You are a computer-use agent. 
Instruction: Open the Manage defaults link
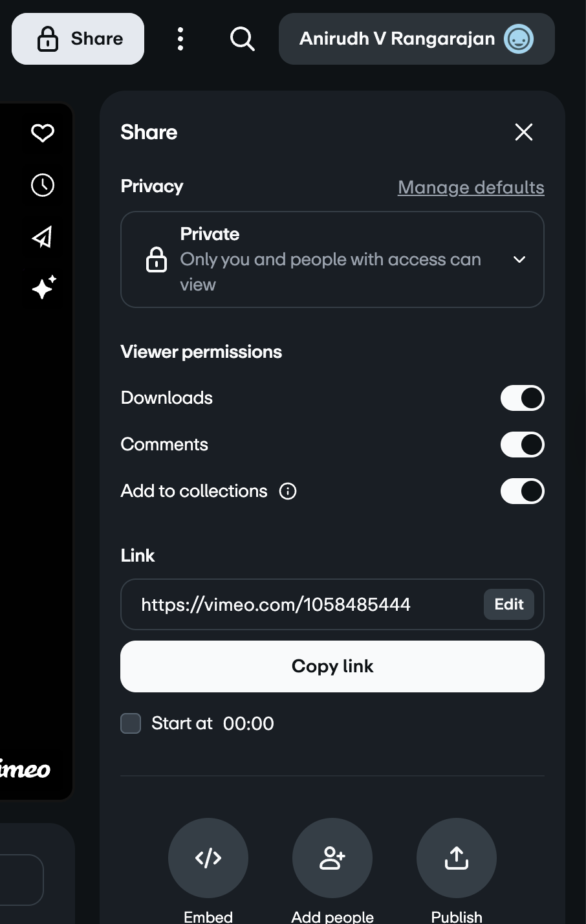tap(470, 187)
